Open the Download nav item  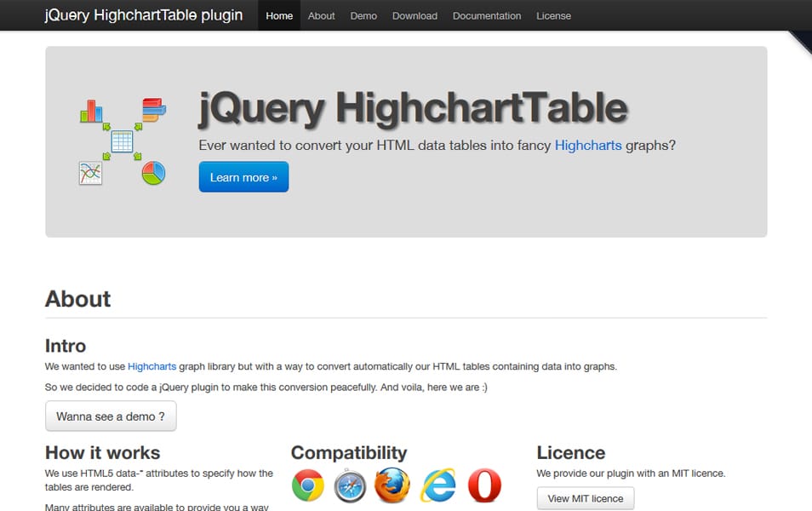(x=415, y=15)
